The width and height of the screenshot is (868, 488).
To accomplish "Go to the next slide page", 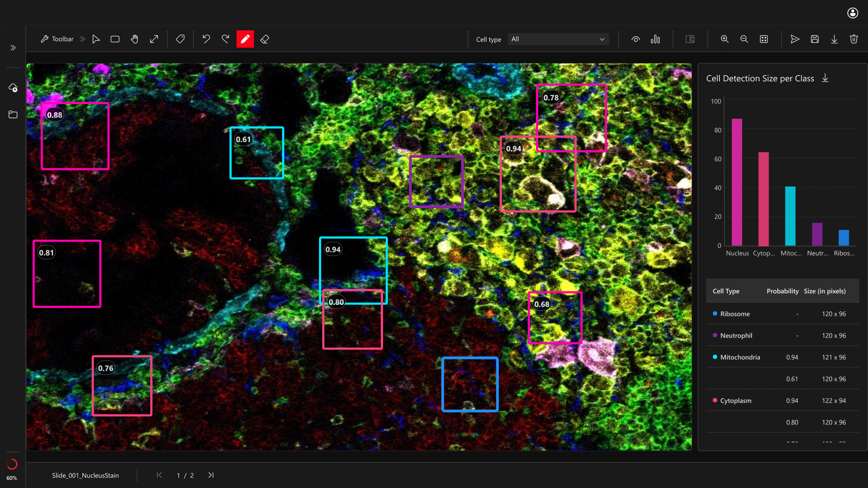I will 211,475.
